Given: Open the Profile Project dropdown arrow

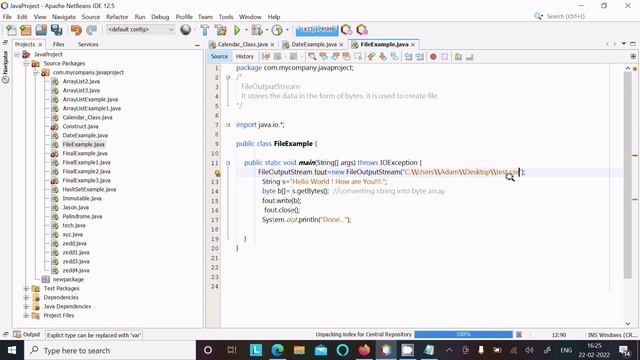Looking at the screenshot, I should [x=287, y=30].
